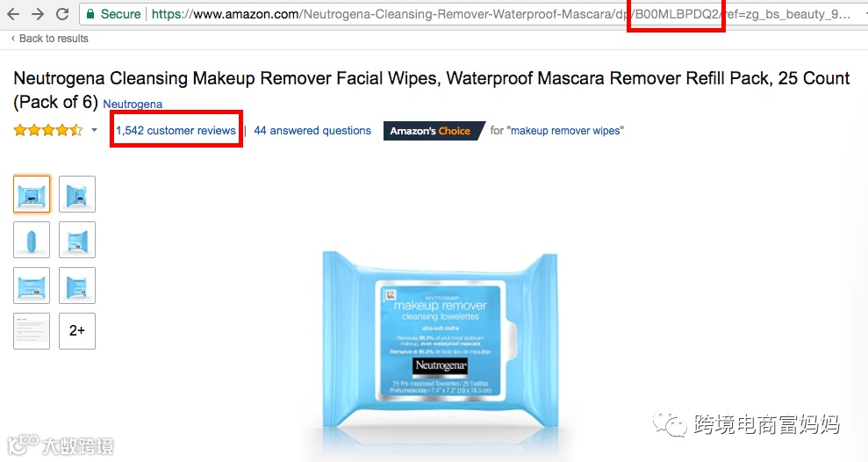Open the "makeup remover wipes" keyword link
868x462 pixels.
[x=565, y=131]
